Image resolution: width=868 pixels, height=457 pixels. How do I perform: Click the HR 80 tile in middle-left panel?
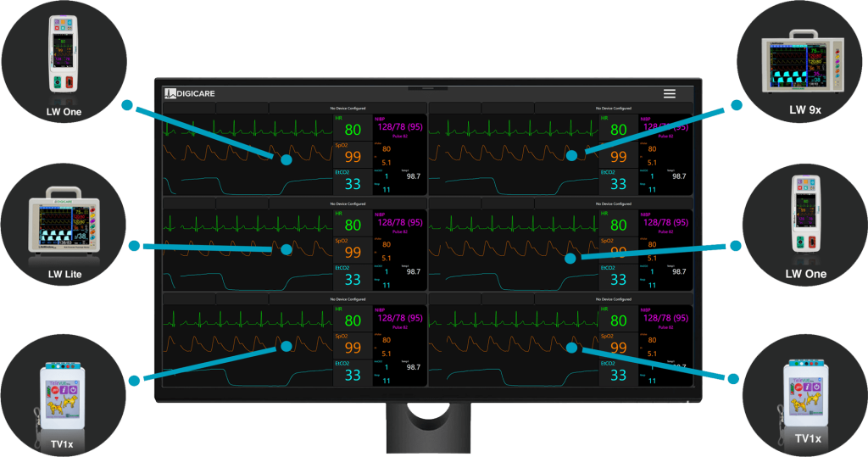tap(353, 223)
